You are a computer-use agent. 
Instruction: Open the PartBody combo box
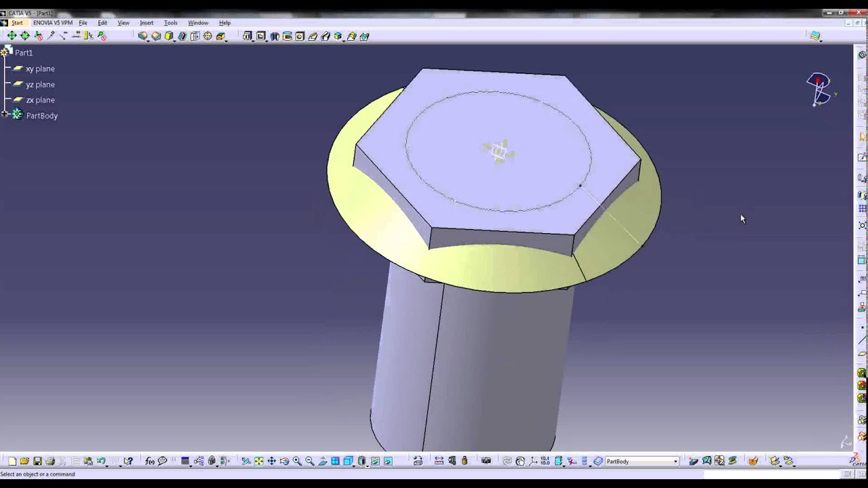click(x=642, y=462)
